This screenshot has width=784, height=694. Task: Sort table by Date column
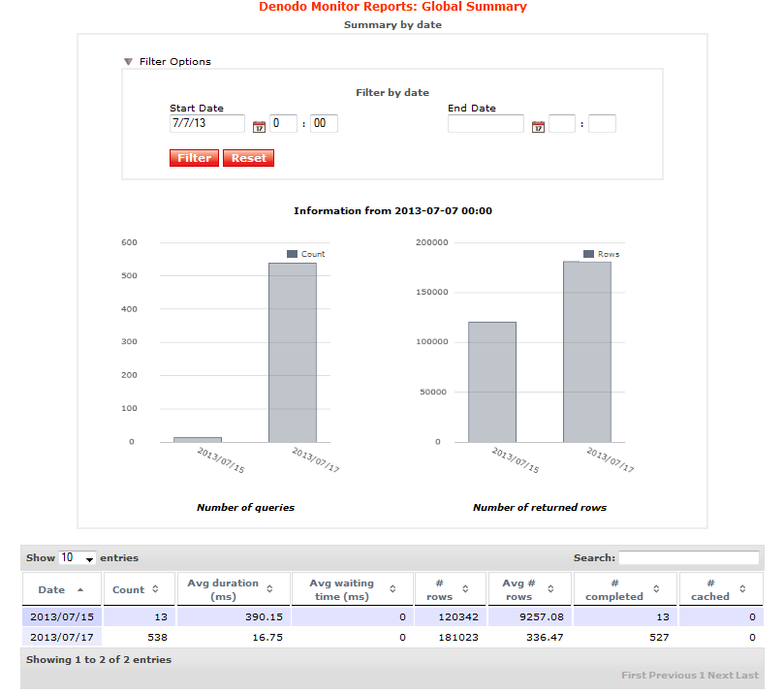62,589
